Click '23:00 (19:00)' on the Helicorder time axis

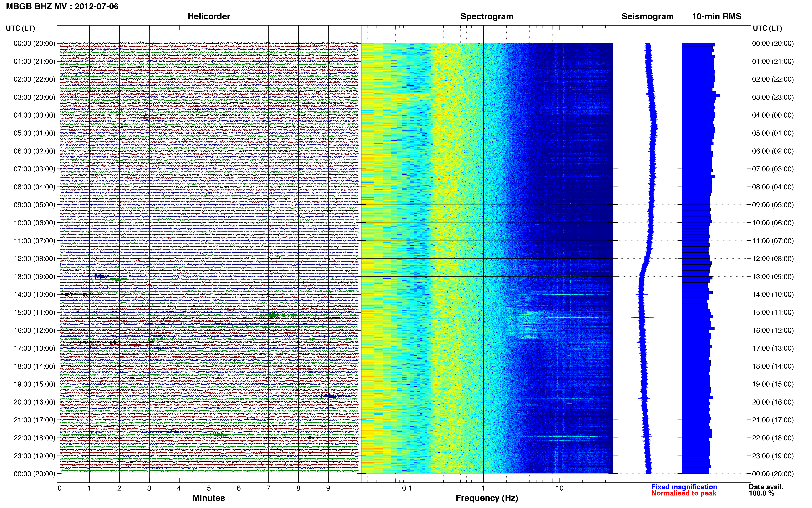(34, 456)
